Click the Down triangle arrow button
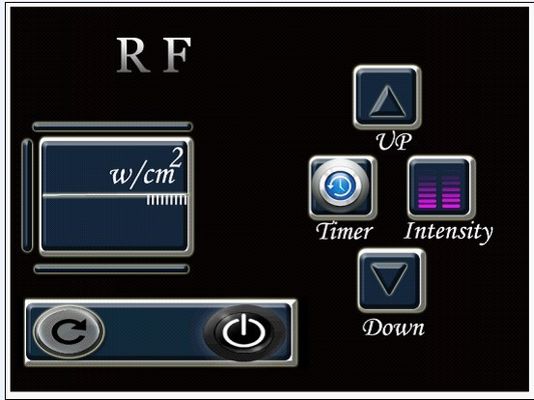534x400 pixels. (x=392, y=281)
